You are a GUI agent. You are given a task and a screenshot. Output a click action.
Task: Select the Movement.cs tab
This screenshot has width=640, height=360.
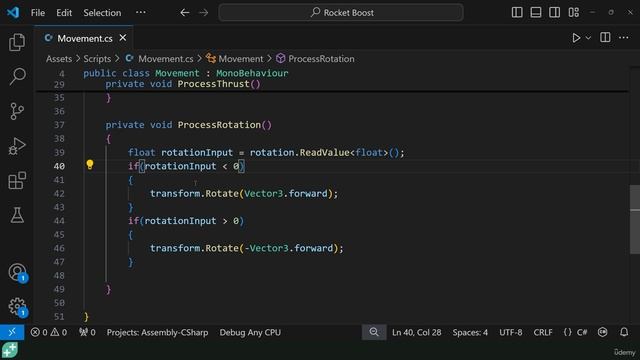coord(84,38)
